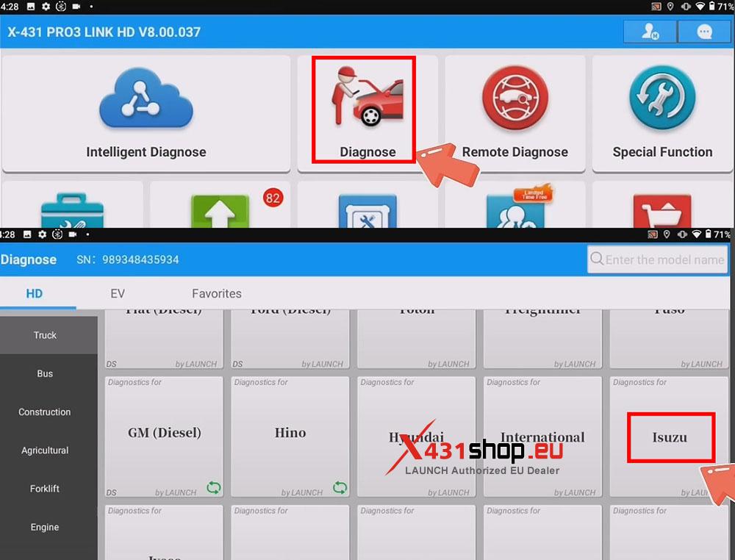735x560 pixels.
Task: Click serial number 989348435934 text
Action: tap(140, 259)
